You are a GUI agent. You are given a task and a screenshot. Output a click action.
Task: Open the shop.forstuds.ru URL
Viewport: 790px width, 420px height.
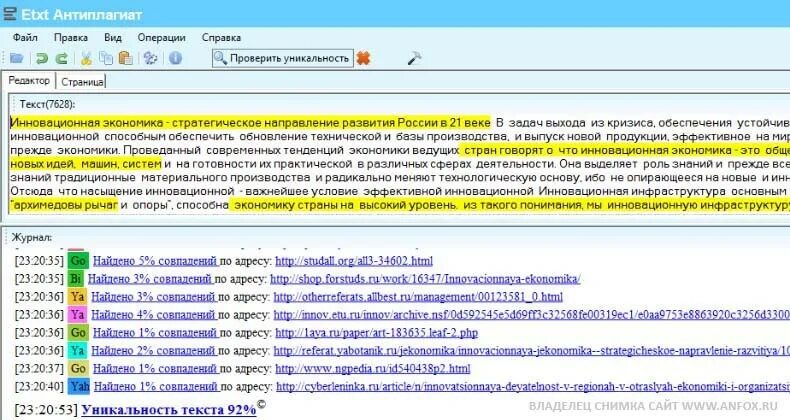[x=425, y=278]
